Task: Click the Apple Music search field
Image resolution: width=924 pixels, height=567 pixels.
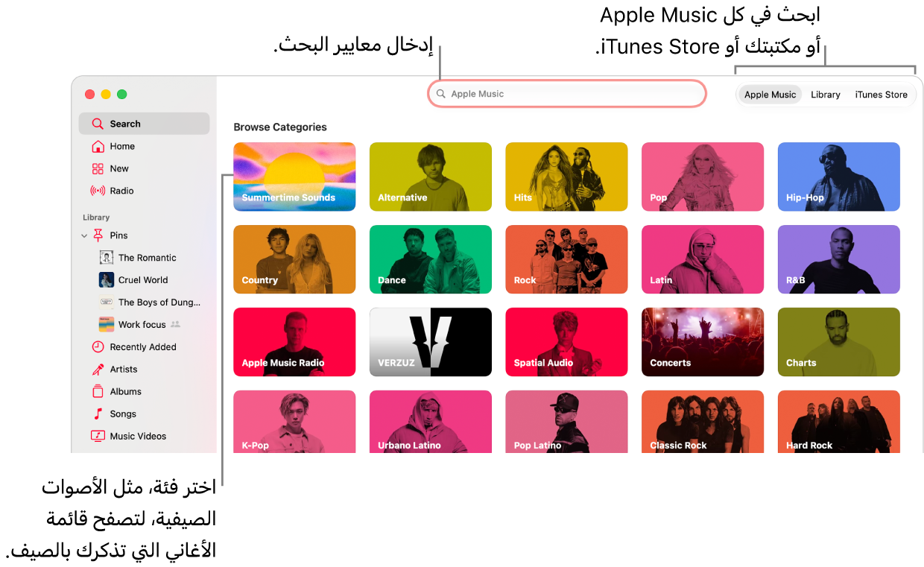Action: [x=566, y=94]
